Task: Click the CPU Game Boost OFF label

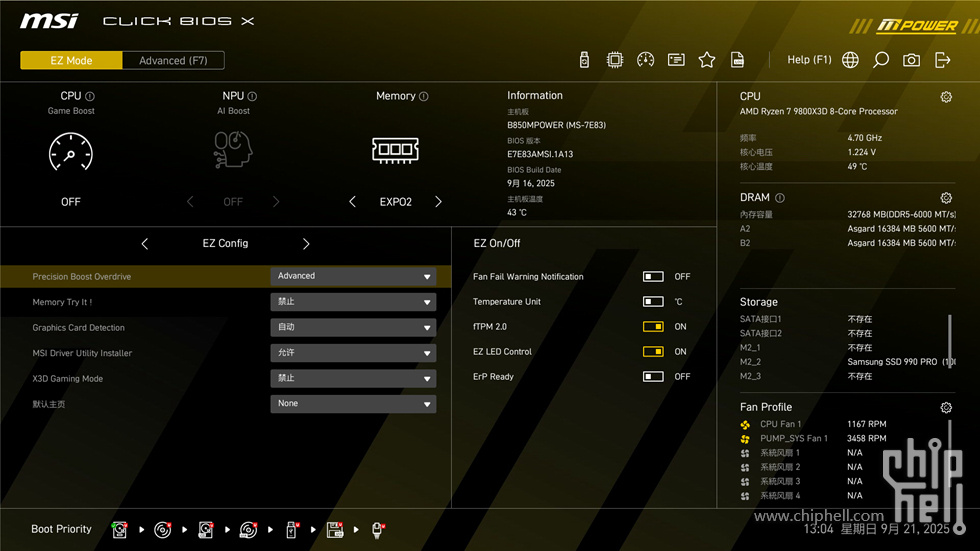Action: (71, 202)
